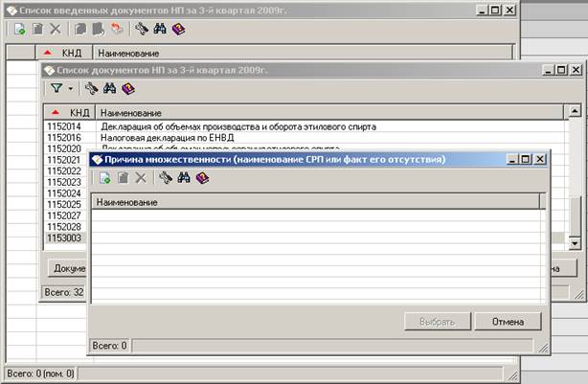
Task: Select the row with code 1152021
Action: [64, 160]
